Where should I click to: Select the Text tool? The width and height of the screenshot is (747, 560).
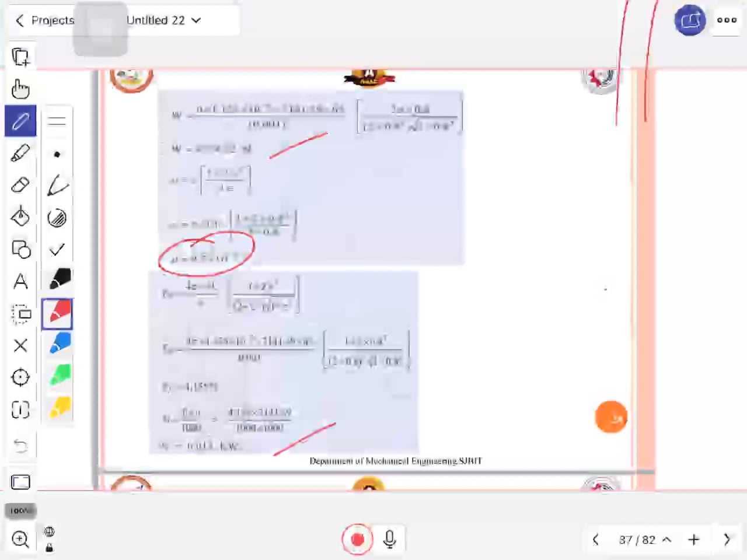pyautogui.click(x=20, y=281)
